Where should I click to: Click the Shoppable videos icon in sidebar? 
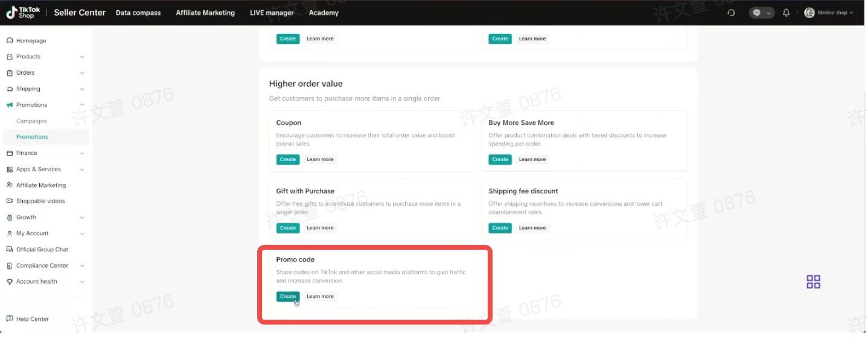(10, 201)
